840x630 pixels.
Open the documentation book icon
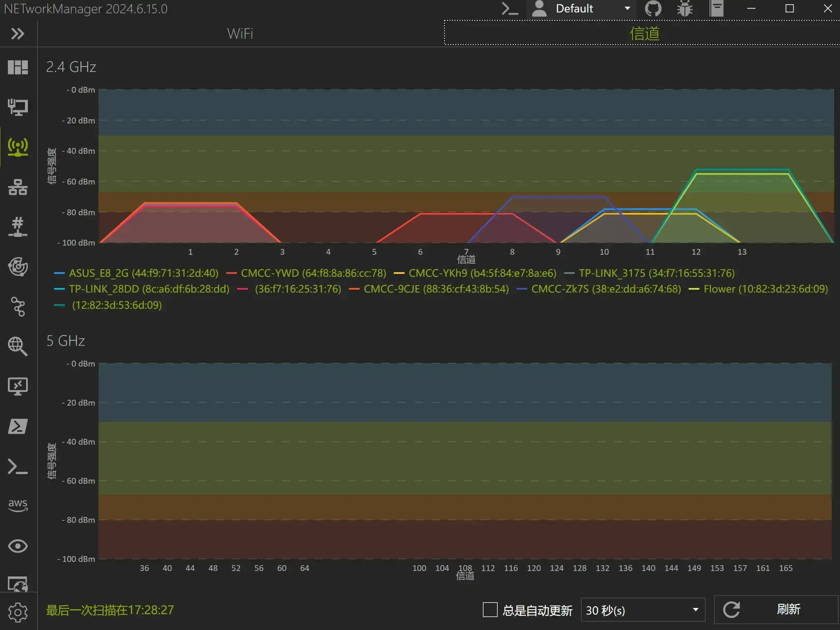click(716, 9)
